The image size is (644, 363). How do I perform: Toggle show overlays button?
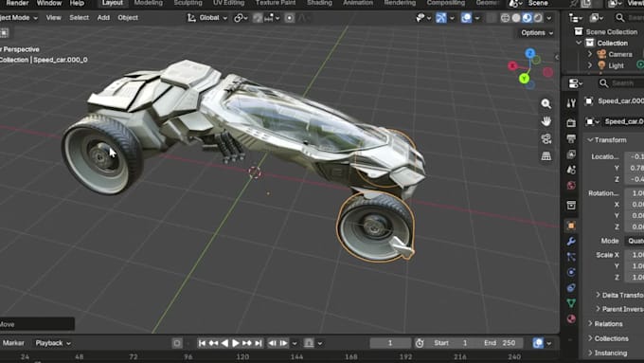point(466,18)
